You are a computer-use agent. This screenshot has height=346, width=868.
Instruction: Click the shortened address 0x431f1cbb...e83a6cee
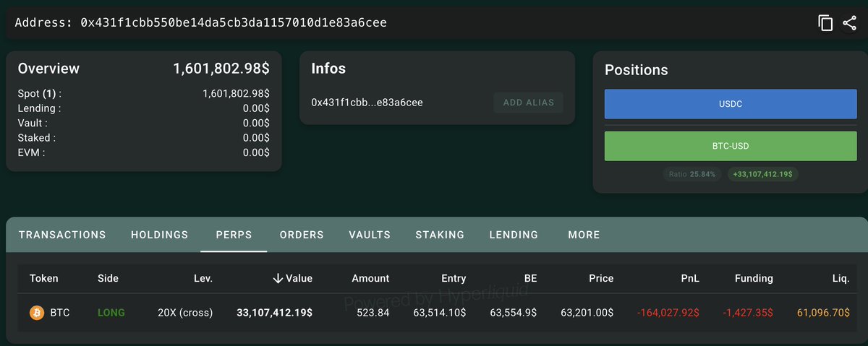[367, 103]
